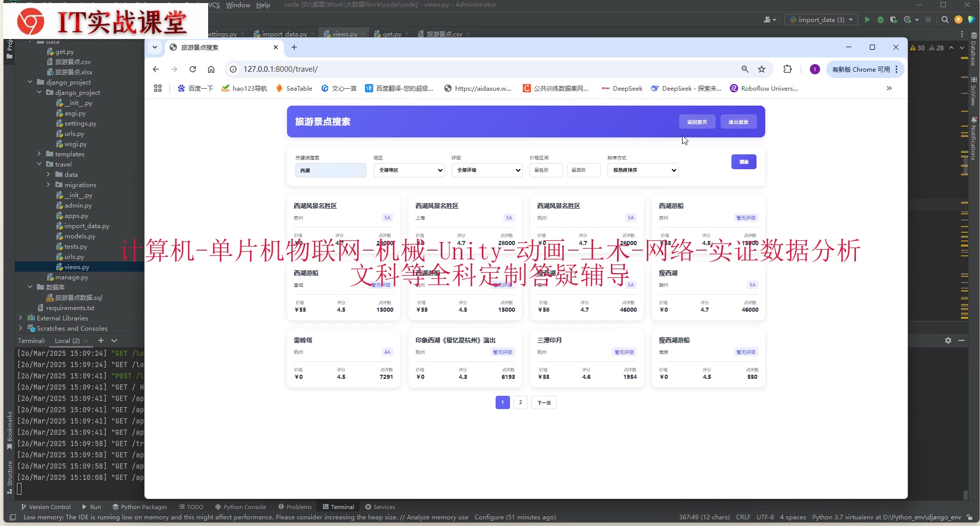Open the PyCharm Window menu

click(x=238, y=5)
